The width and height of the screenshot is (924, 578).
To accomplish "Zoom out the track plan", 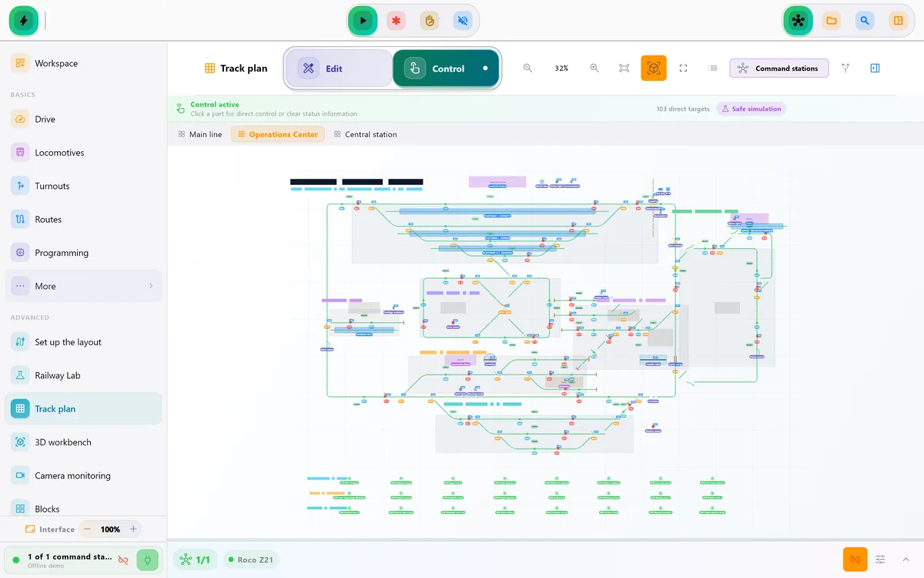I will click(528, 68).
